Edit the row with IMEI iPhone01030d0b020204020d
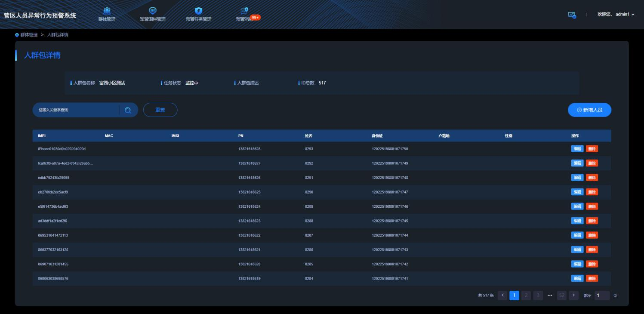 click(x=576, y=149)
